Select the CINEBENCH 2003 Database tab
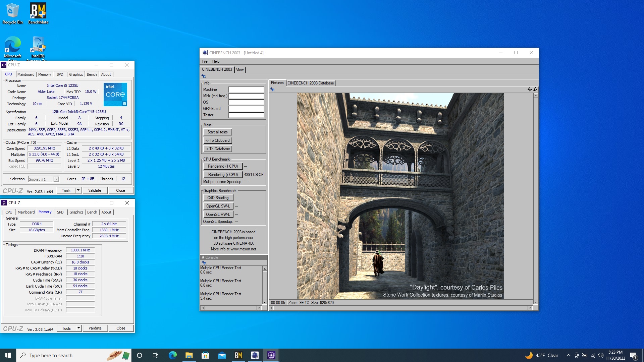 (311, 83)
